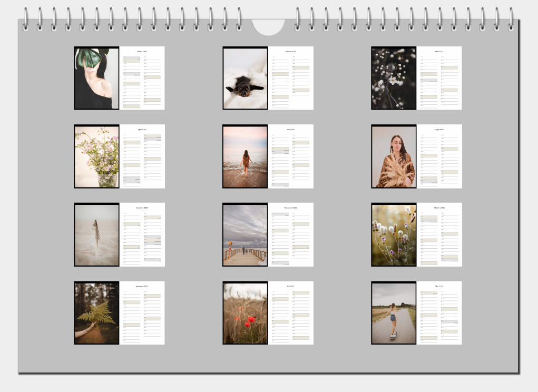Select the thistle flowers photo
The height and width of the screenshot is (392, 538).
click(394, 235)
